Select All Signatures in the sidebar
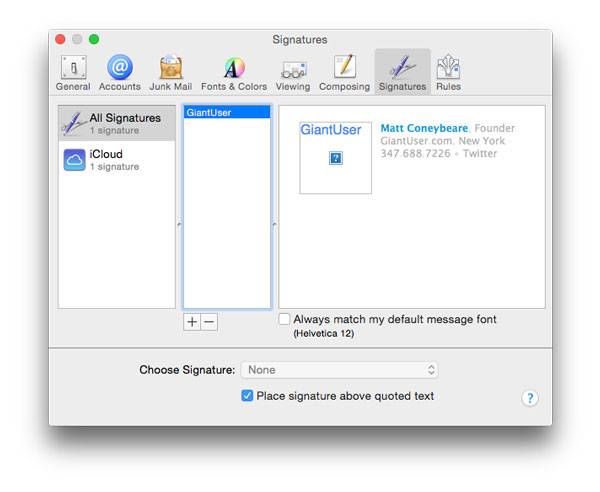Image resolution: width=600 pixels, height=492 pixels. click(x=117, y=123)
